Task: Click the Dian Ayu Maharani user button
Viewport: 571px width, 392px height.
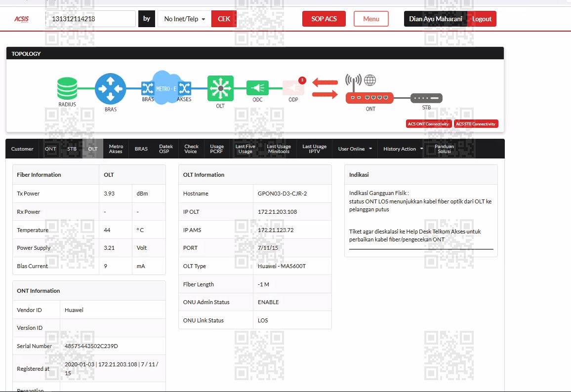Action: (436, 19)
